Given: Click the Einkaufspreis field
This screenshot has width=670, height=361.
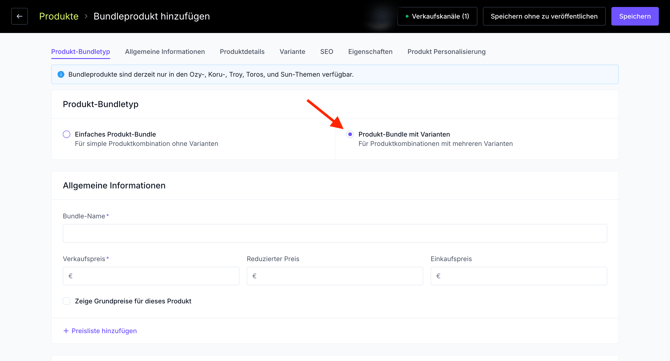Looking at the screenshot, I should tap(519, 276).
